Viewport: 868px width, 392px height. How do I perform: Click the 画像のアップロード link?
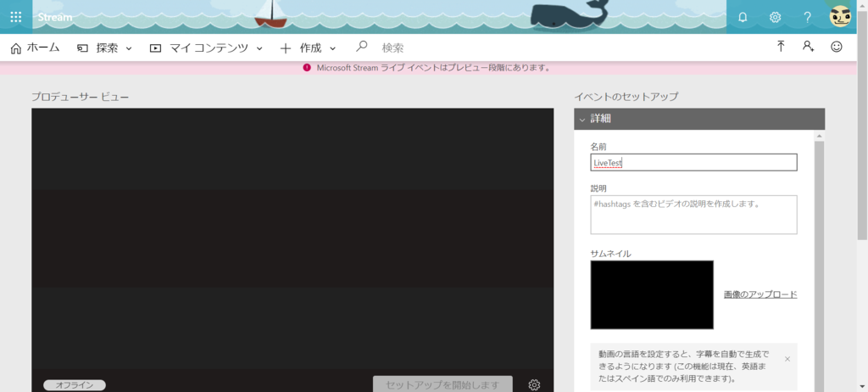click(x=760, y=294)
